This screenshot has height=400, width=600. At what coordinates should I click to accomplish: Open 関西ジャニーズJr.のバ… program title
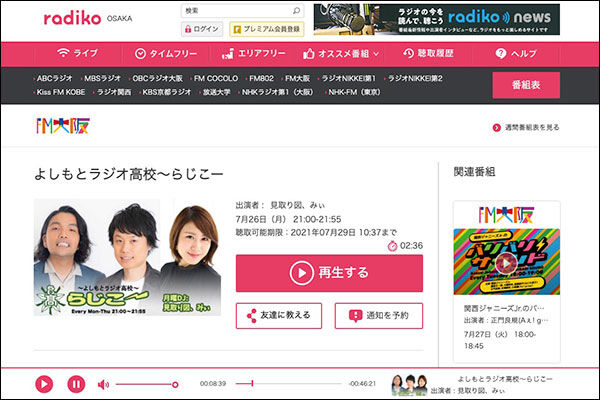coord(504,308)
